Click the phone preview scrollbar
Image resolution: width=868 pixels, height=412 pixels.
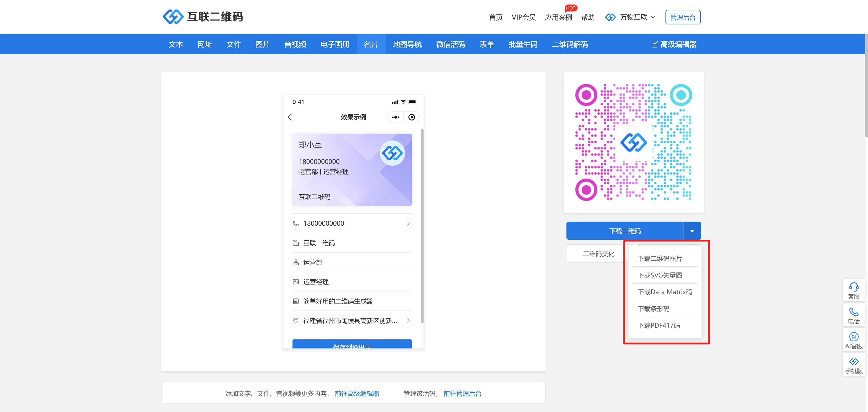coord(422,226)
